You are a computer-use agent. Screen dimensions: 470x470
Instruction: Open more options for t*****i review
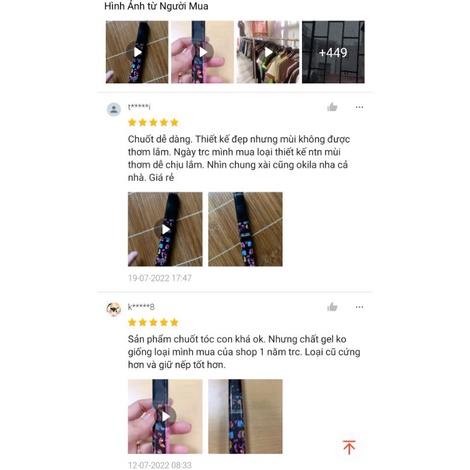(x=359, y=107)
